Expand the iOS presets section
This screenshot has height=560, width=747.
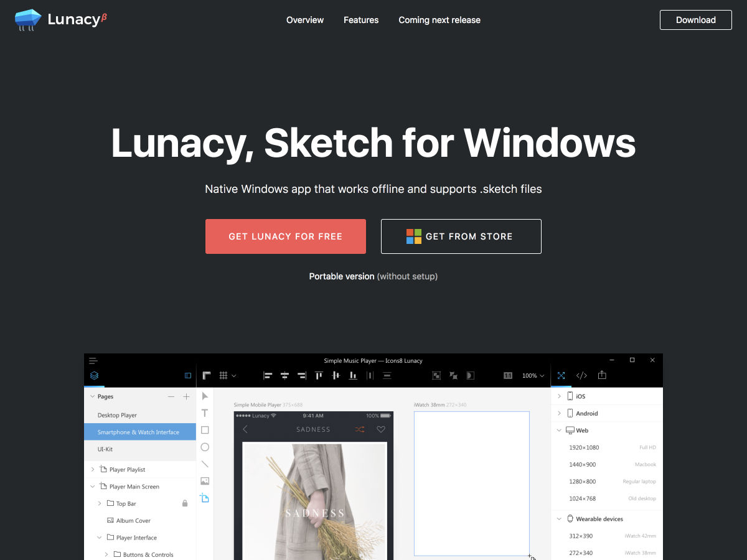coord(559,396)
